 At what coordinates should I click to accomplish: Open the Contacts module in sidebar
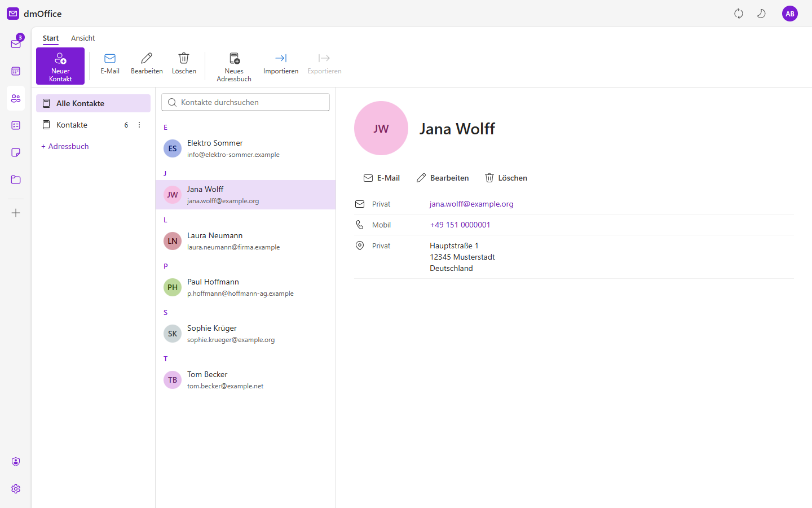tap(16, 98)
